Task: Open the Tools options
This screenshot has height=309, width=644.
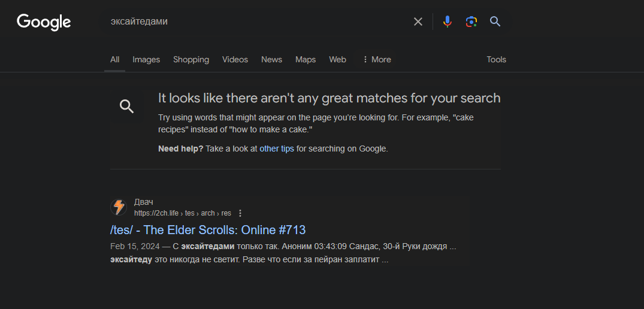Action: pyautogui.click(x=496, y=59)
